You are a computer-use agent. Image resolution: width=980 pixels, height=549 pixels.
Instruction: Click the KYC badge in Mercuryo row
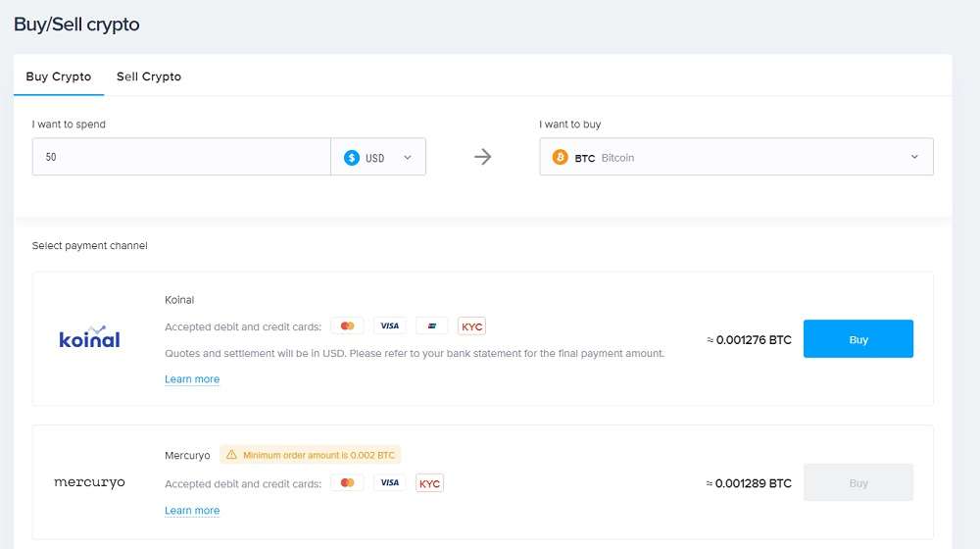tap(429, 483)
